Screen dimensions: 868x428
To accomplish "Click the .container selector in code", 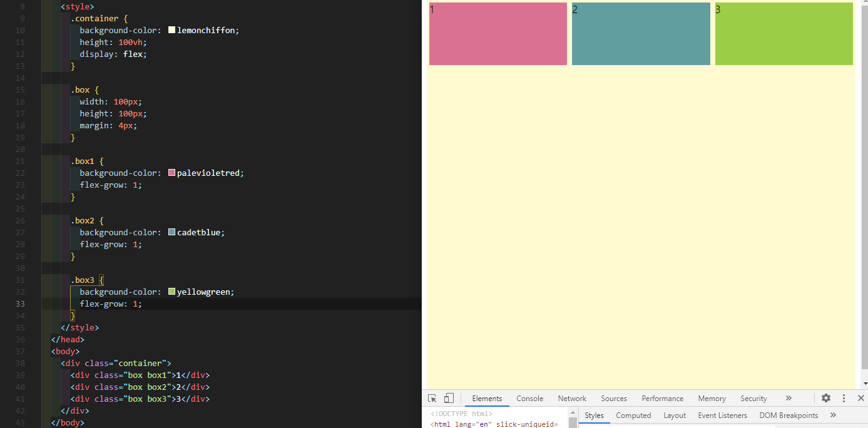I will click(x=94, y=18).
